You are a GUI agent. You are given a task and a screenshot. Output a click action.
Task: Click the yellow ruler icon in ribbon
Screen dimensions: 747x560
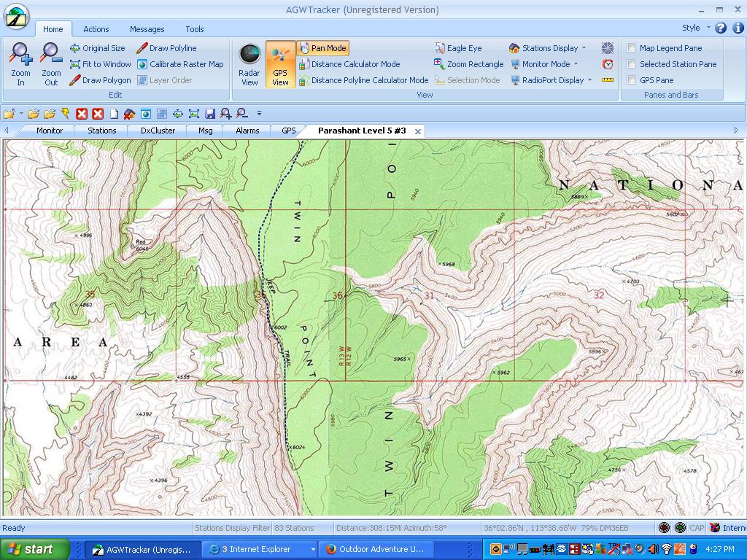608,80
